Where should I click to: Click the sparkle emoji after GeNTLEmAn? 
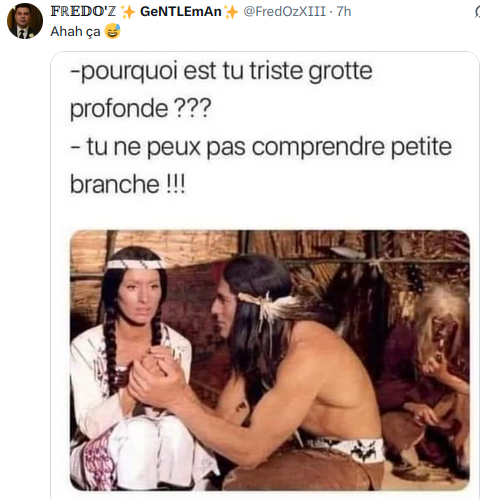point(231,12)
